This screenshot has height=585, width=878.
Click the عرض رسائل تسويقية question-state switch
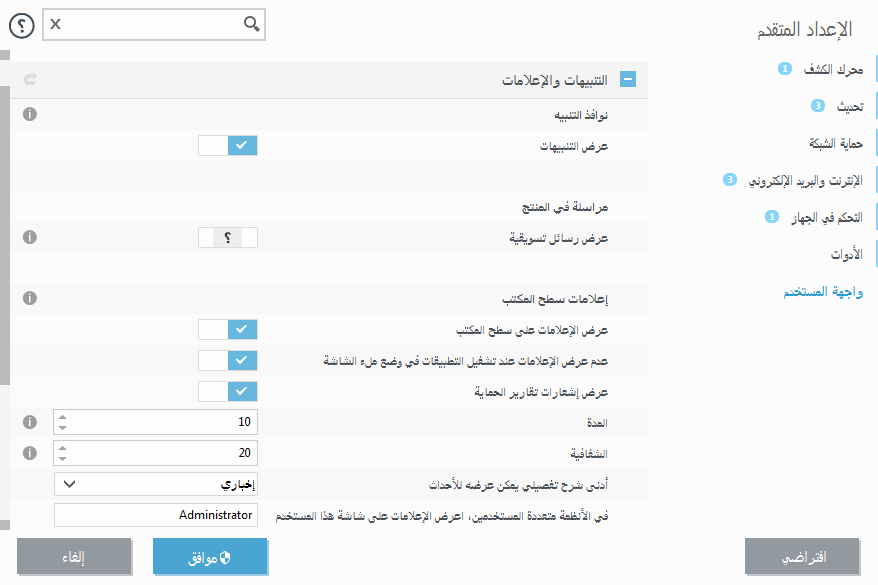228,238
